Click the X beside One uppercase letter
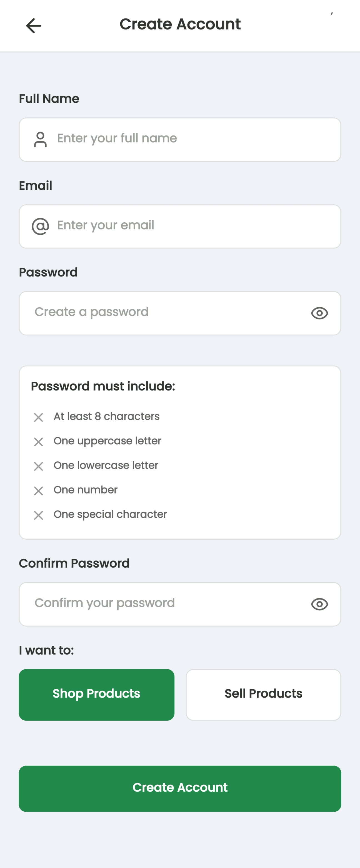Screen dimensions: 360x868 [38, 442]
